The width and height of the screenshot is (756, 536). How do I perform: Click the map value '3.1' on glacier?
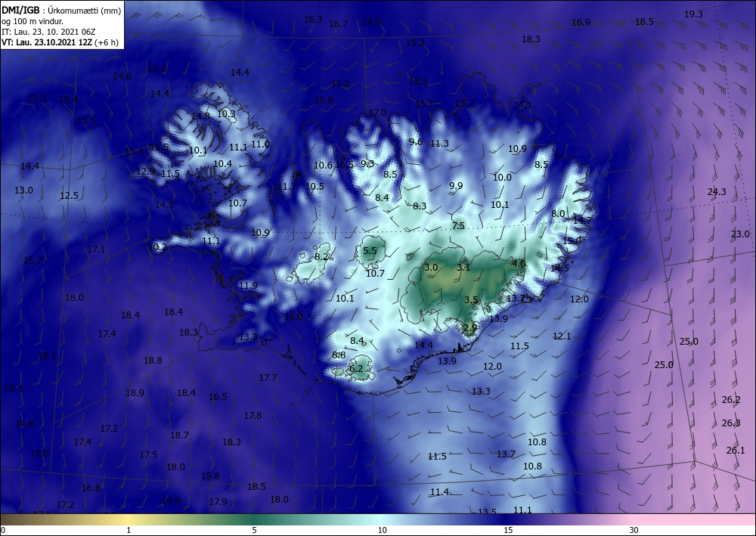coord(463,268)
